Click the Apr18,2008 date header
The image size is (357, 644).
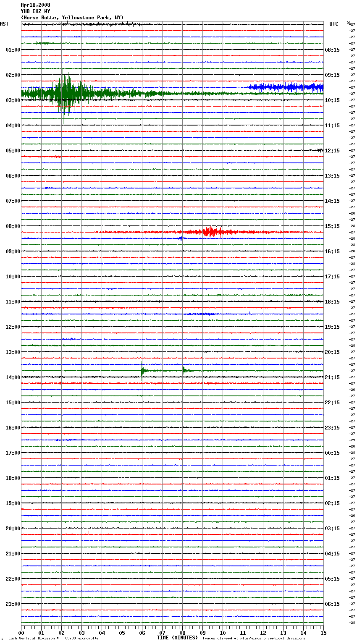(36, 5)
